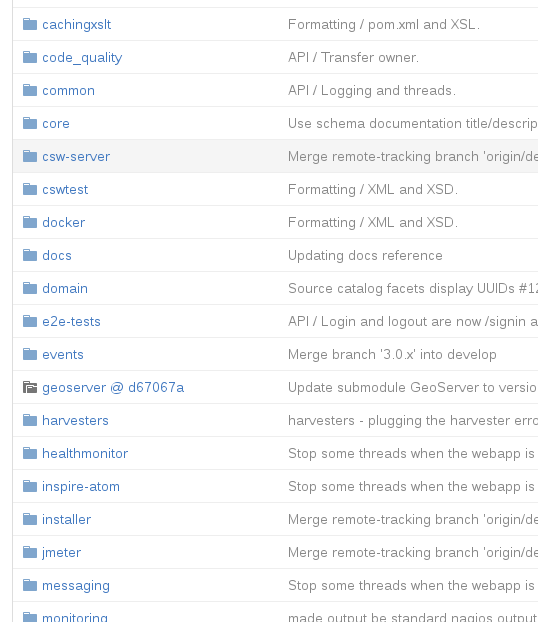Viewport: 538px width, 622px height.
Task: Open cswtest row's 'Formatting / XML and XSD.' commit
Action: (373, 189)
